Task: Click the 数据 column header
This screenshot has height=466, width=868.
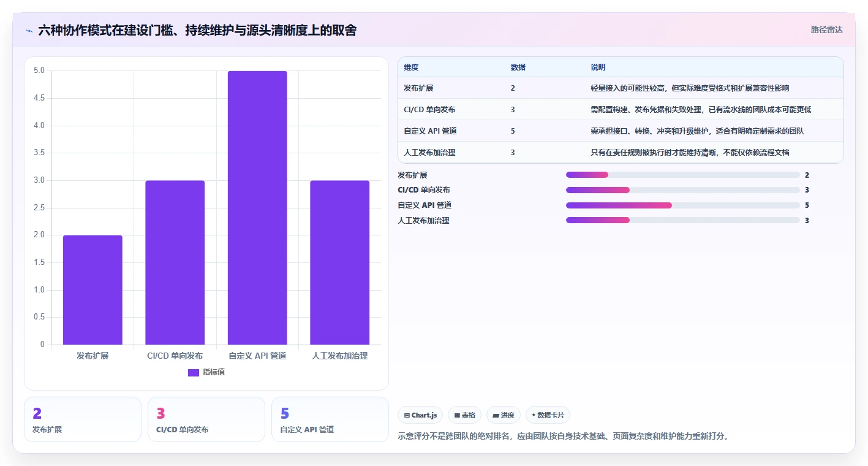Action: pyautogui.click(x=518, y=67)
